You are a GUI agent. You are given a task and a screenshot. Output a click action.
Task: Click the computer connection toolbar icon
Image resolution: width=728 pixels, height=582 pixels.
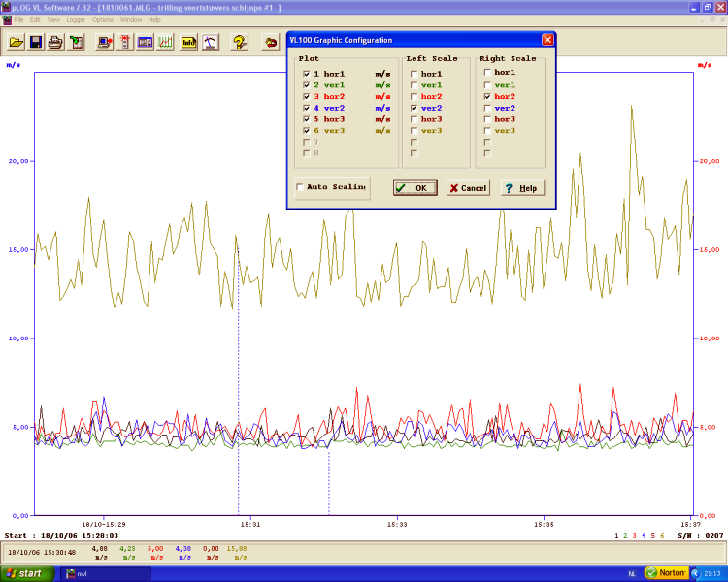pos(105,43)
